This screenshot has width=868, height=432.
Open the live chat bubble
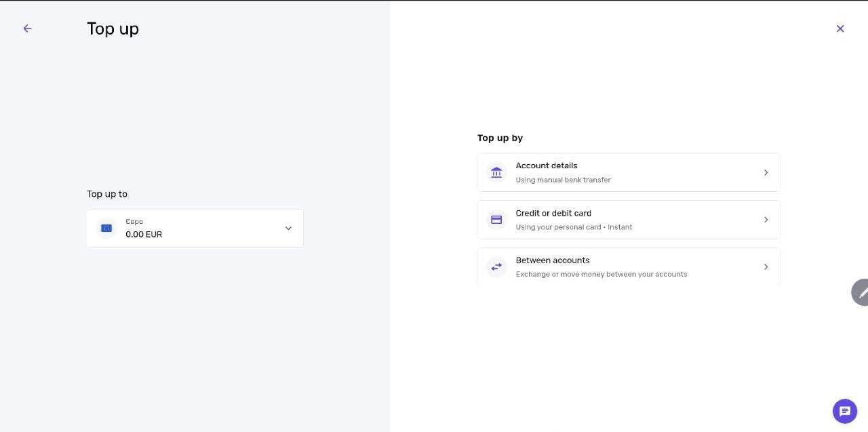[845, 411]
